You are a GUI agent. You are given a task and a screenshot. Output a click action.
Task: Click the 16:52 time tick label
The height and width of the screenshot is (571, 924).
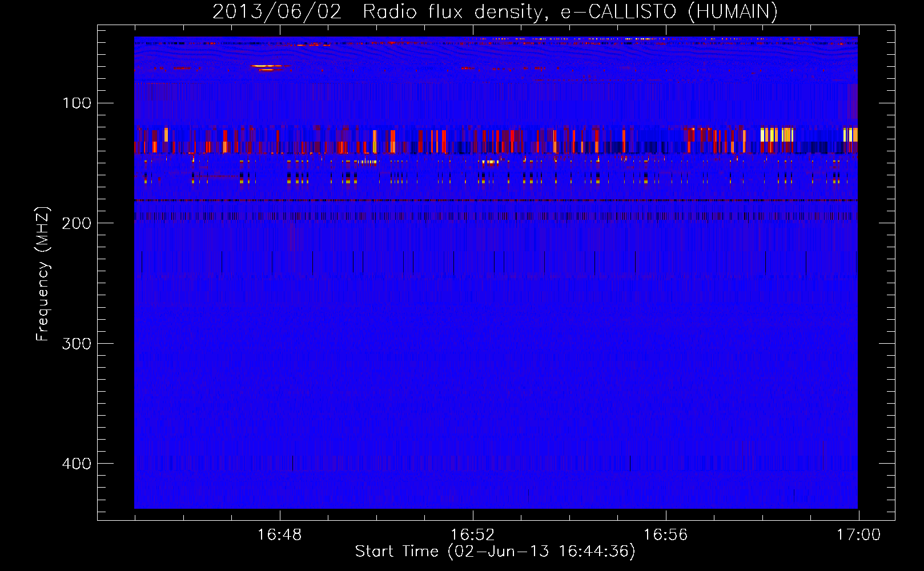472,535
